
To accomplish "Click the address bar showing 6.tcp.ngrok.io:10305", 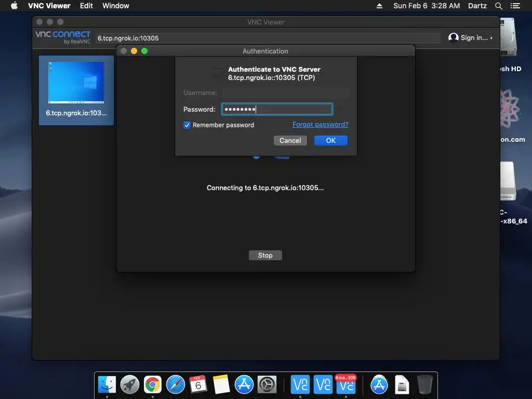I will (268, 38).
